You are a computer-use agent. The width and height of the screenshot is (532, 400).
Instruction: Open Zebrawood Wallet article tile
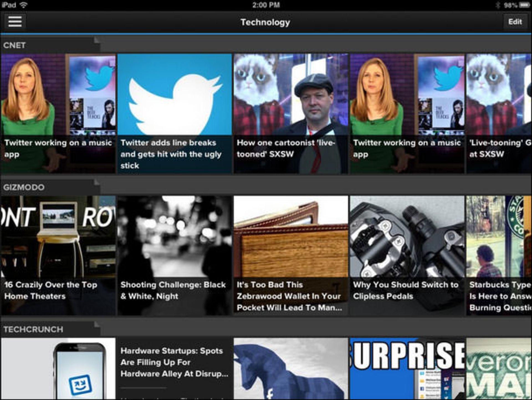pyautogui.click(x=291, y=255)
